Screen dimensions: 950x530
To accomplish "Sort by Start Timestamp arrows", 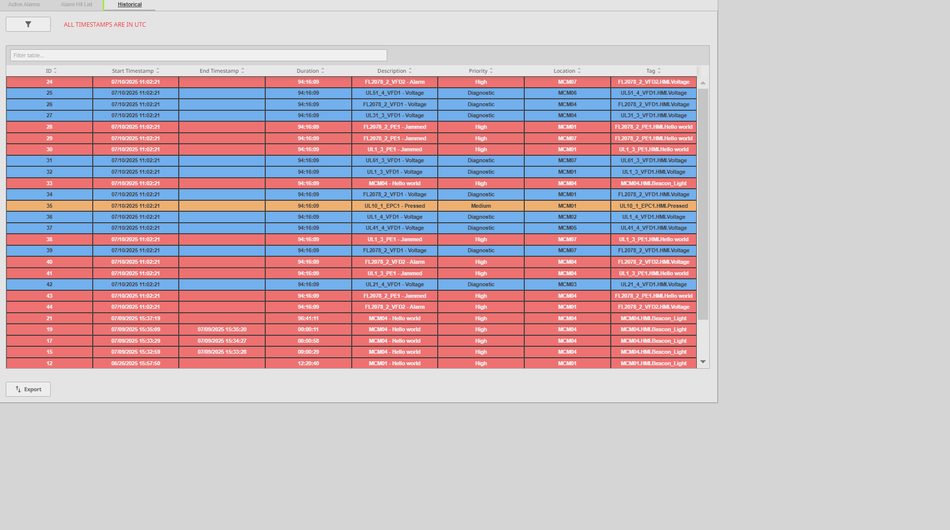I will coord(158,71).
